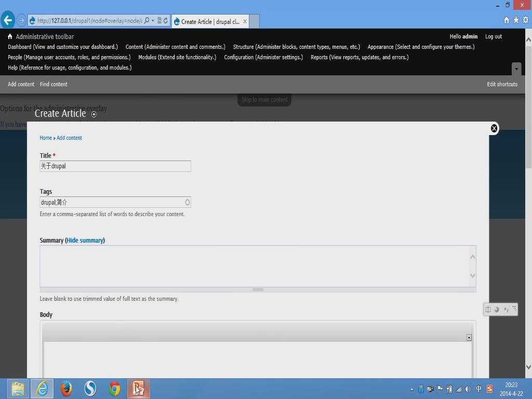Open the volume speaker tray icon
The height and width of the screenshot is (399, 532).
point(468,389)
